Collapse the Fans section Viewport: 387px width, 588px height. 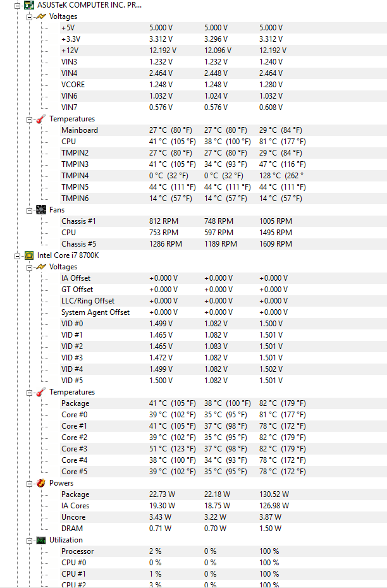(x=29, y=211)
